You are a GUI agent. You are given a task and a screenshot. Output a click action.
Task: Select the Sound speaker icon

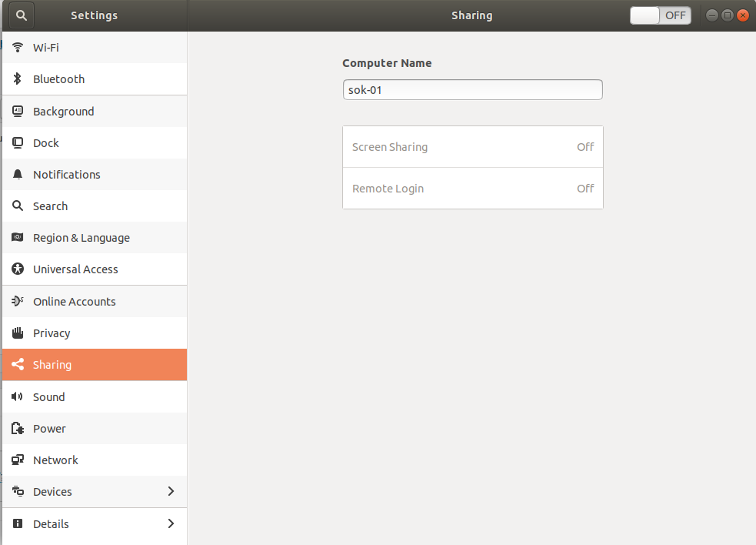pyautogui.click(x=17, y=396)
